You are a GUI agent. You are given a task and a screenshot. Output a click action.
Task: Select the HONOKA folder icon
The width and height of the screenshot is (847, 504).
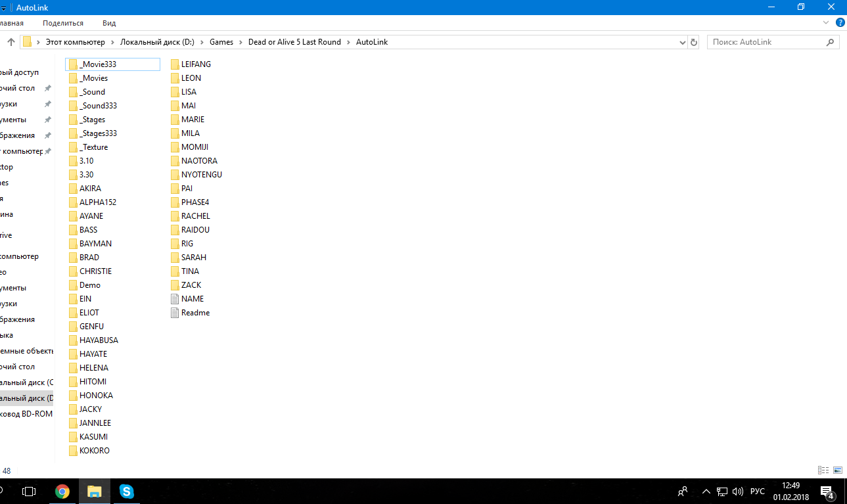click(x=73, y=396)
